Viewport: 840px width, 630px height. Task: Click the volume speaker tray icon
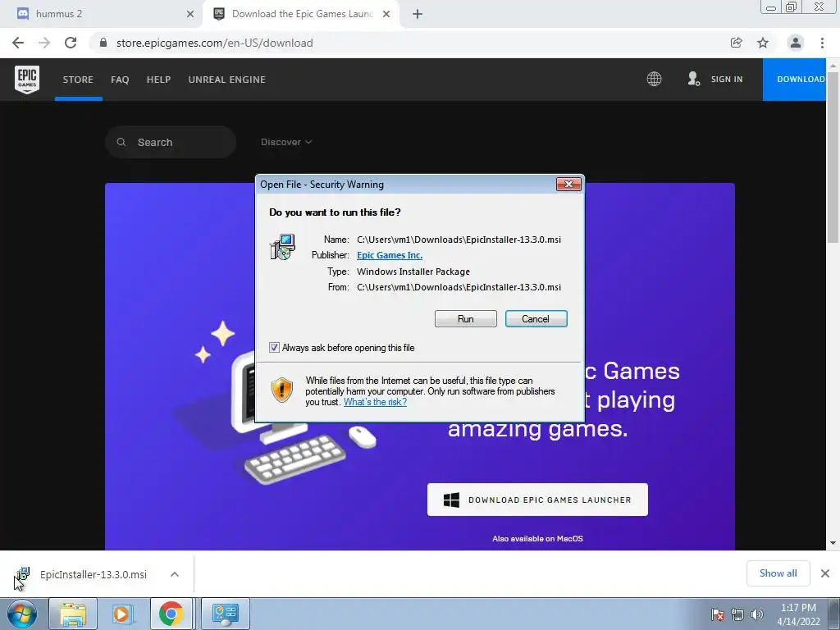click(x=757, y=614)
